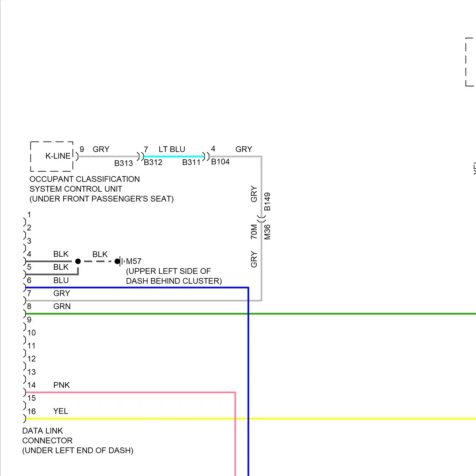Click the dashed black wire leading to M57

point(97,261)
